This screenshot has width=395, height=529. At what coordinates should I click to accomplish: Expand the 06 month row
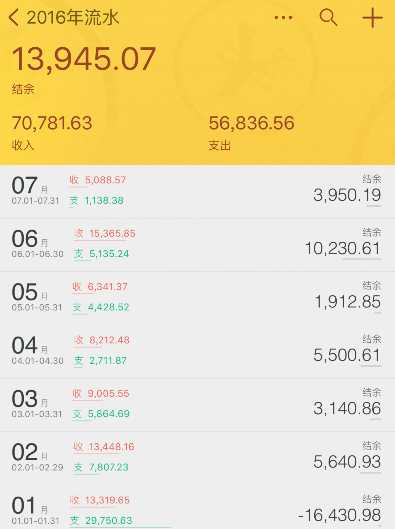tap(197, 245)
